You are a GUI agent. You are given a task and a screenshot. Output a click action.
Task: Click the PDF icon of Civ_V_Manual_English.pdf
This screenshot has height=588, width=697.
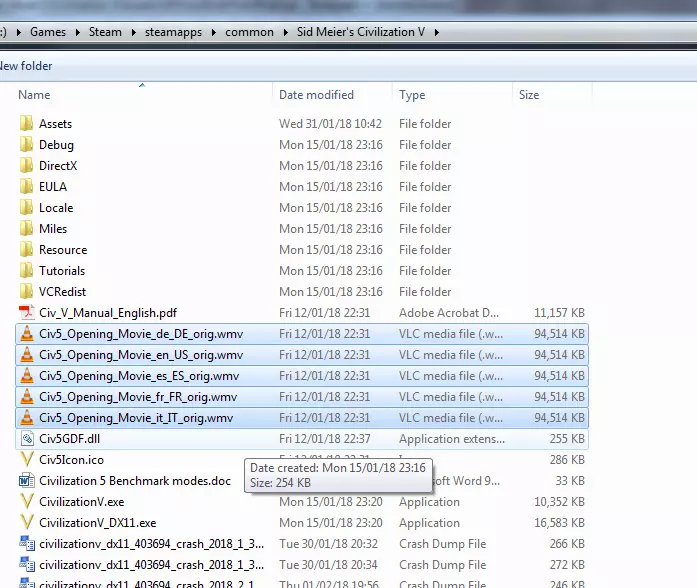coord(27,312)
